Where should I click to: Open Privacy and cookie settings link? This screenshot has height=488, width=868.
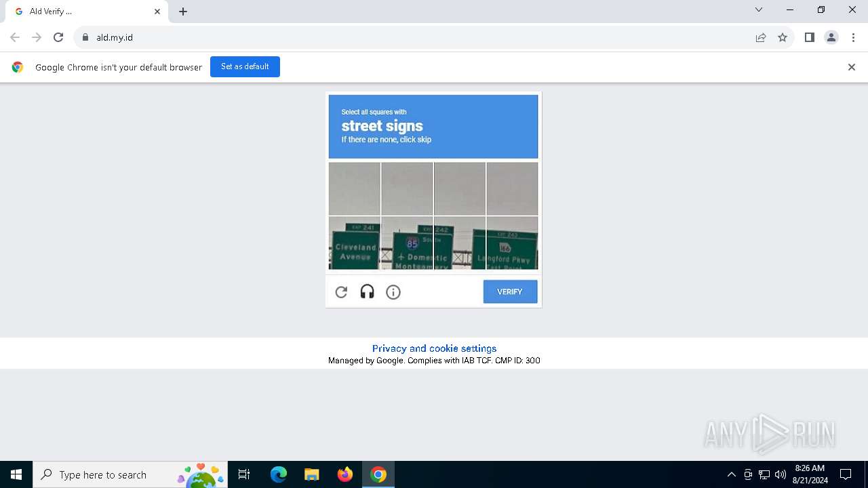coord(434,348)
